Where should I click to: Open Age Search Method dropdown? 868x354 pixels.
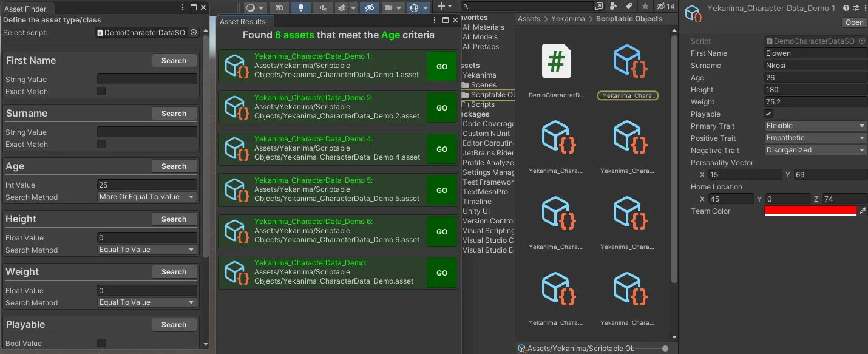pos(147,197)
